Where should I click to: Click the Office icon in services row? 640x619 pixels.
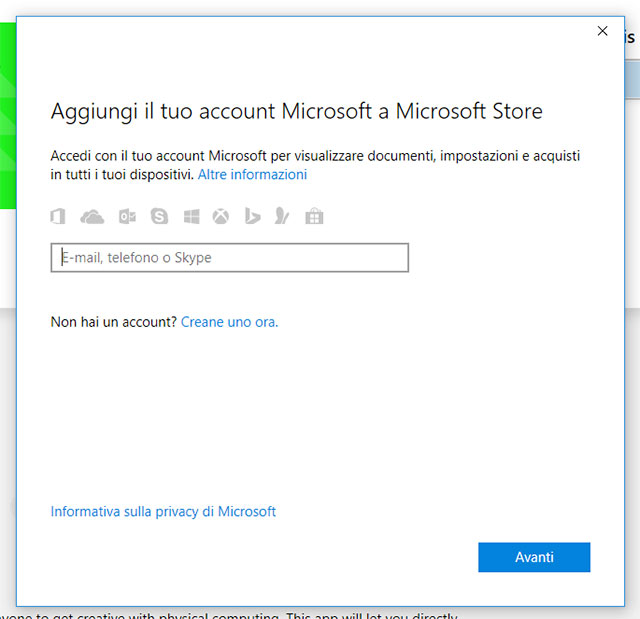pos(58,216)
